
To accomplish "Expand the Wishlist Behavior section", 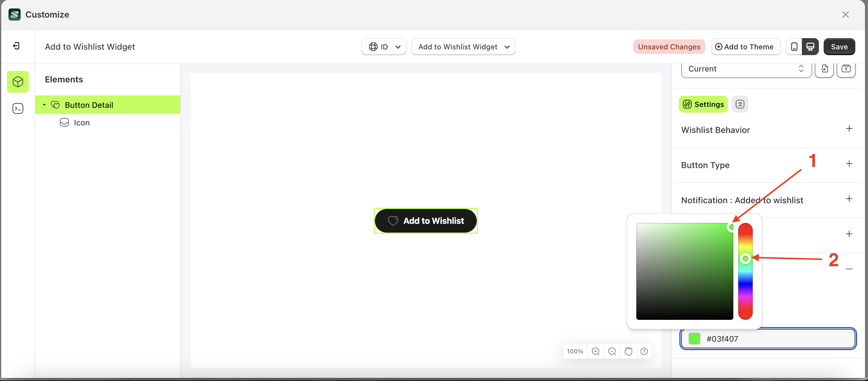I will click(849, 129).
